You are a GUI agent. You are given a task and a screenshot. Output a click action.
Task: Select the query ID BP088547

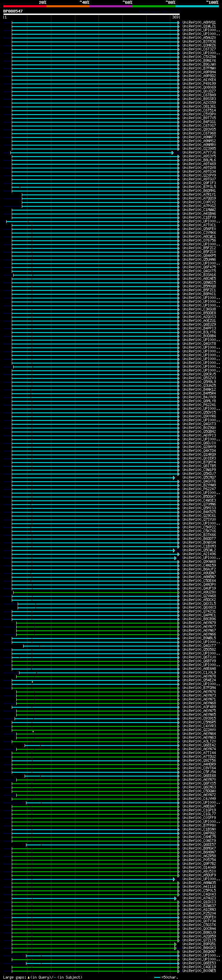pos(13,11)
